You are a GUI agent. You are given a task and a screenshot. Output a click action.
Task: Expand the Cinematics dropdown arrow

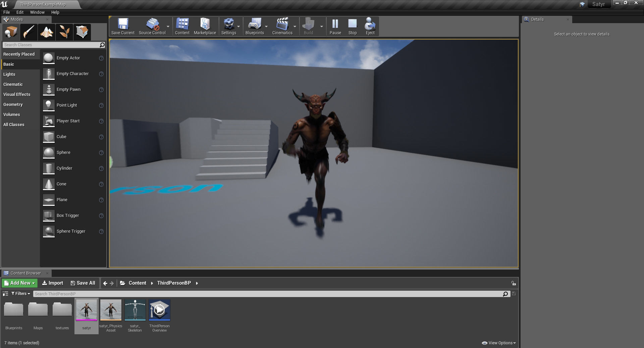click(295, 26)
